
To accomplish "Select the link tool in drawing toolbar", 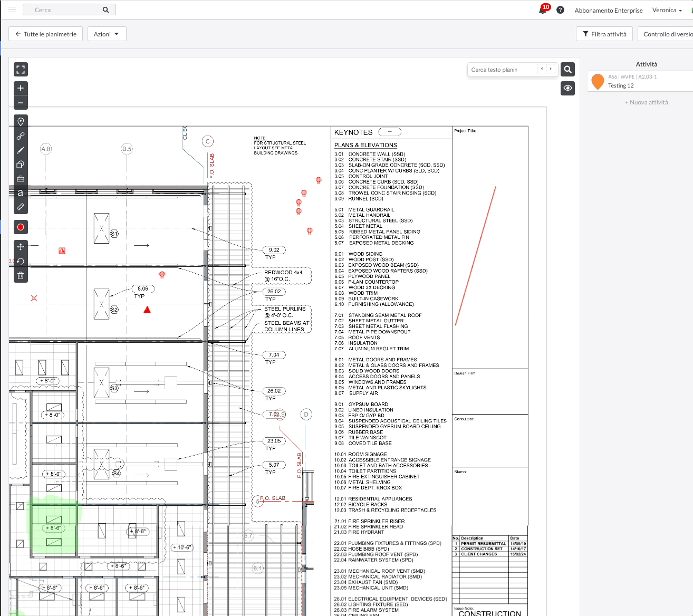I will pyautogui.click(x=21, y=136).
